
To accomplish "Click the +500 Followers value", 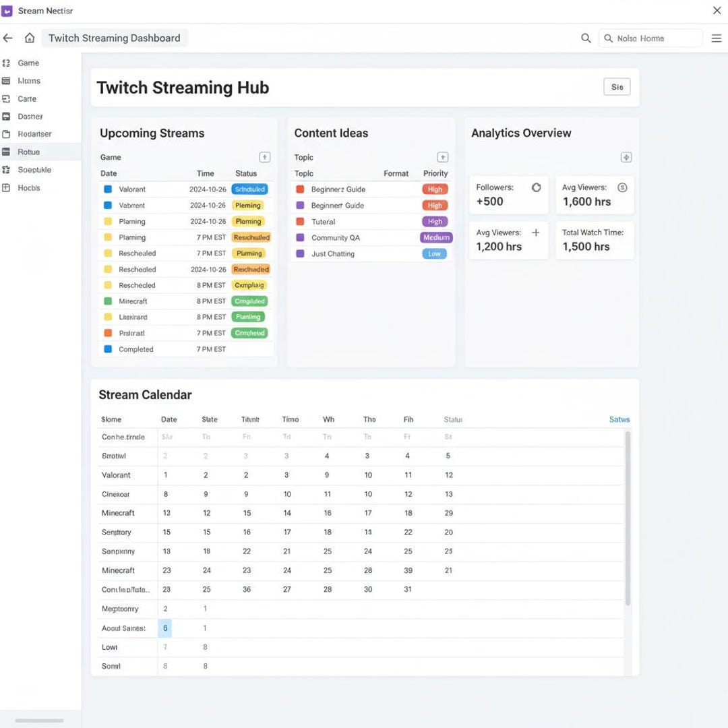I will tap(489, 202).
